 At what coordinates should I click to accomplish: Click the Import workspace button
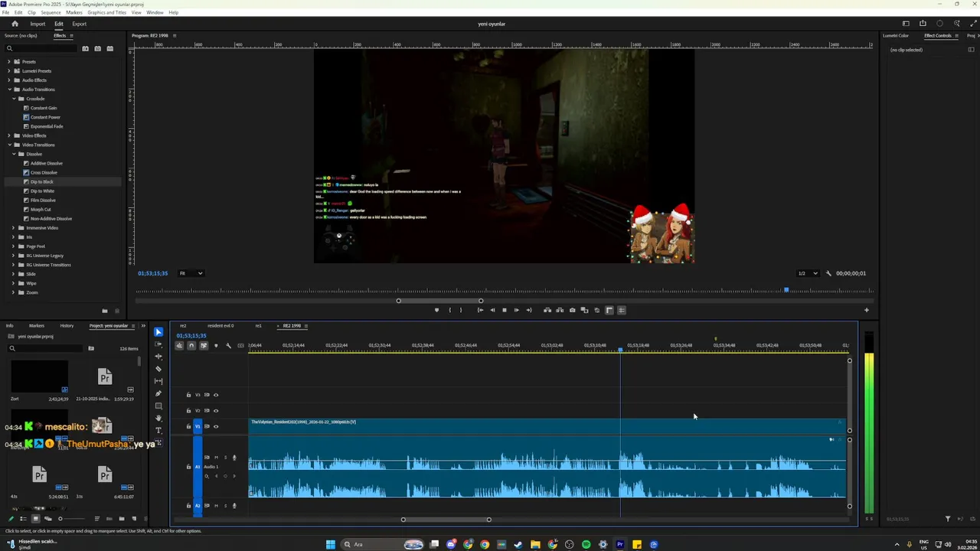coord(38,24)
